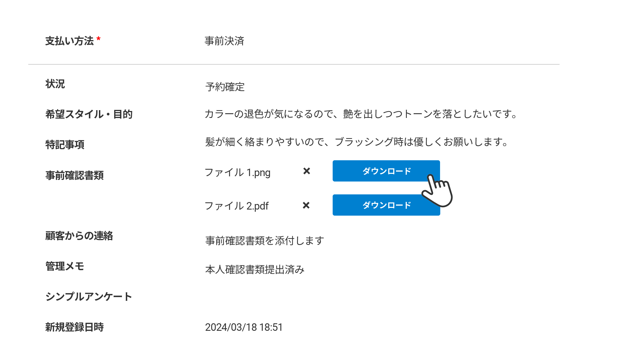Click the 希望スタイル・目的 label
Viewport: 621px width, 364px height.
89,114
